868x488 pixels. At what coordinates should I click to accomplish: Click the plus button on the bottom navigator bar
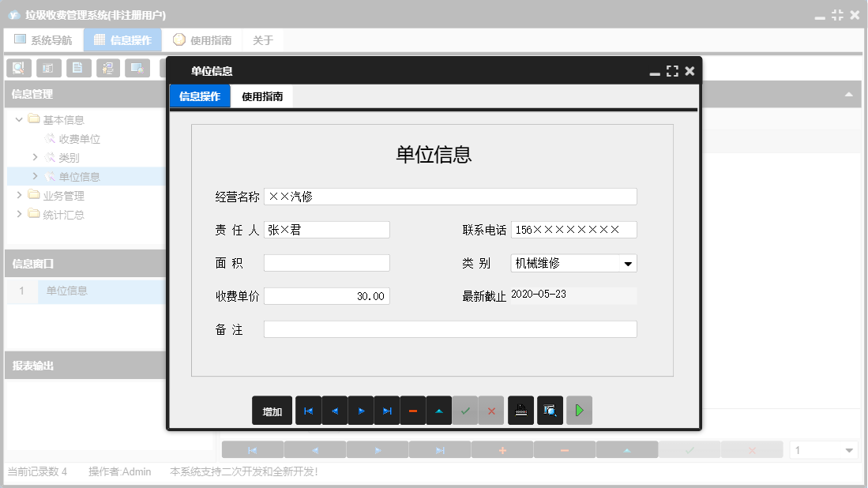point(502,449)
